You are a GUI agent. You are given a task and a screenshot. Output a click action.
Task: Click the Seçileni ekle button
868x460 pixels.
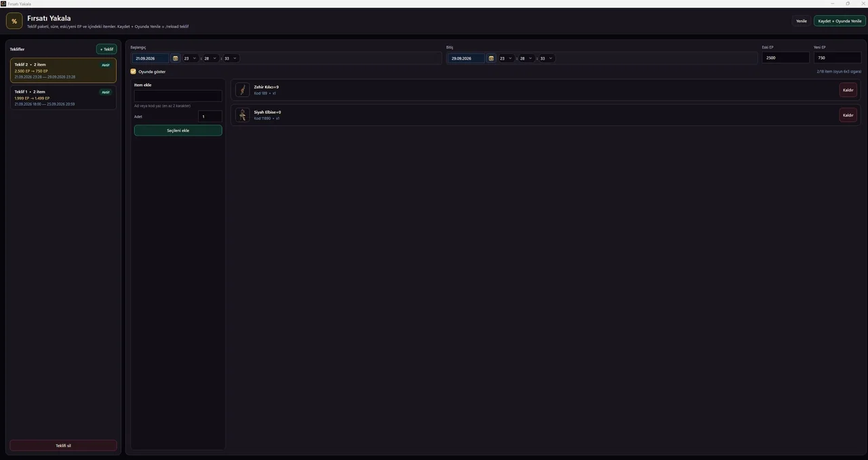178,130
